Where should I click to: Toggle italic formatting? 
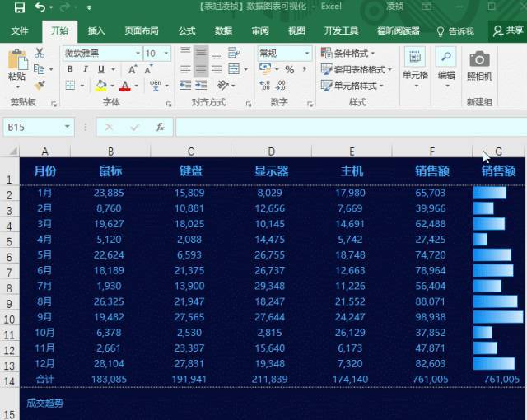tap(86, 69)
